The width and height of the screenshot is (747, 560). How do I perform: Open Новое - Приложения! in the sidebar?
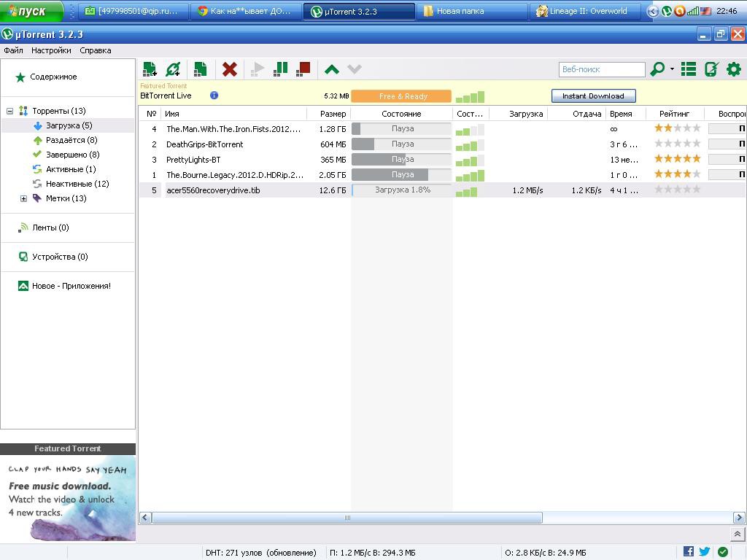coord(71,286)
